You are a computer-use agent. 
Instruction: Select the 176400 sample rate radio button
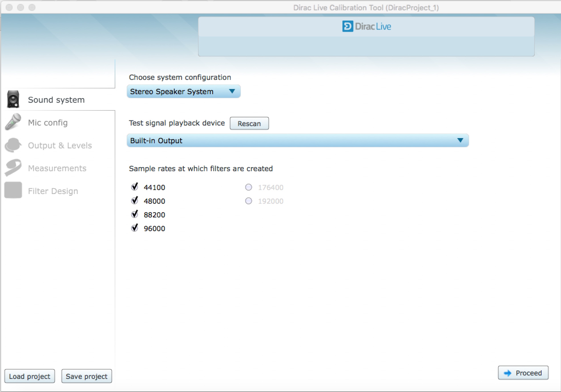click(249, 187)
